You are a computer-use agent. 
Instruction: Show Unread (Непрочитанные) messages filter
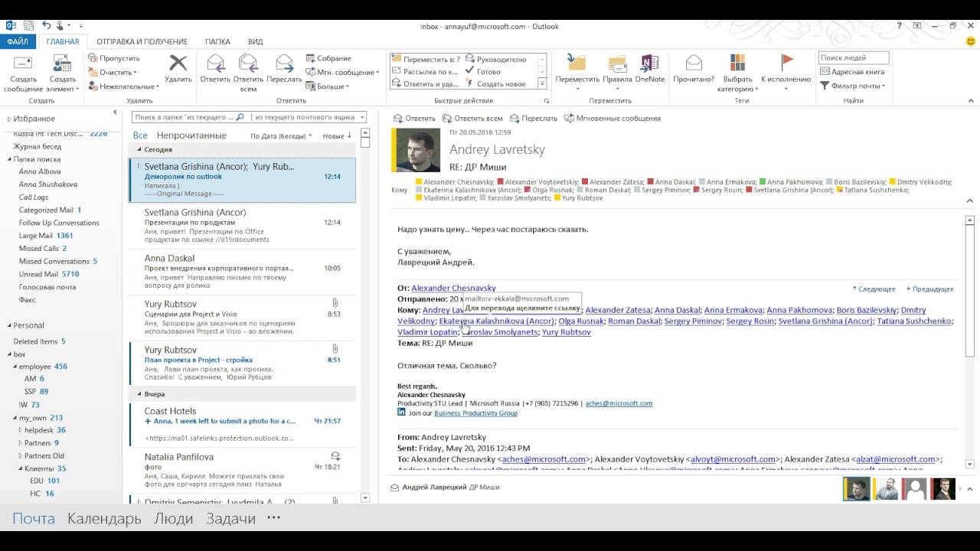(x=191, y=135)
